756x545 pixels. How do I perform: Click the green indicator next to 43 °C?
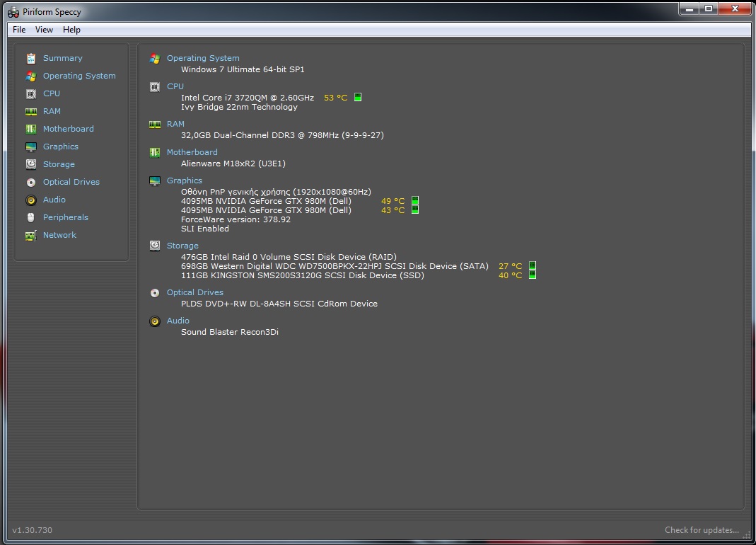[415, 210]
